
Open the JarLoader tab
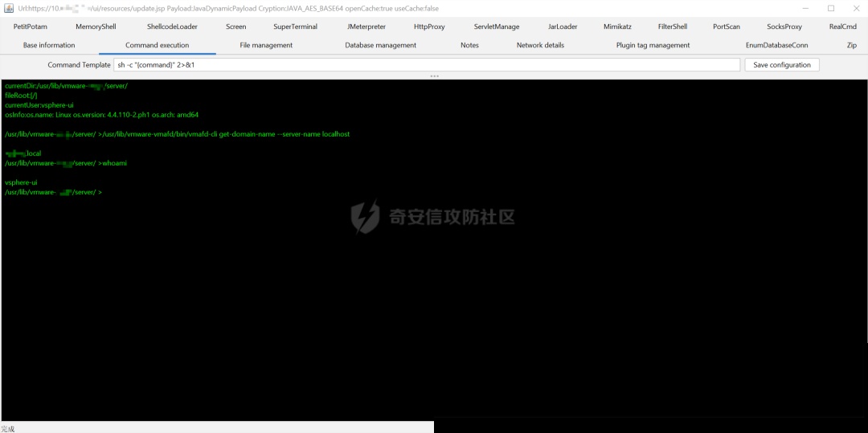[563, 27]
